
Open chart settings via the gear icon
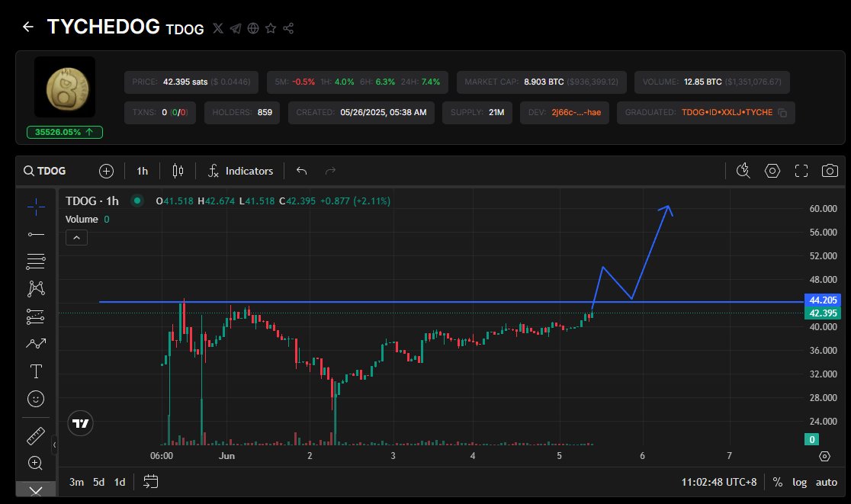click(772, 171)
